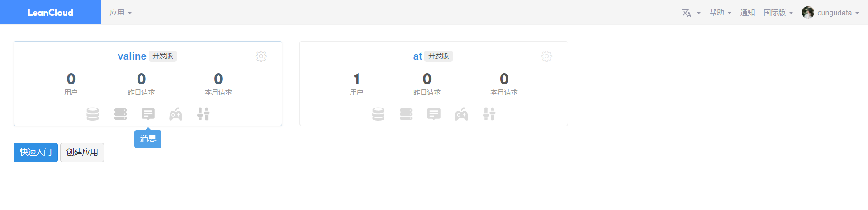The height and width of the screenshot is (210, 868).
Task: Open the cungudafa account dropdown
Action: click(838, 13)
